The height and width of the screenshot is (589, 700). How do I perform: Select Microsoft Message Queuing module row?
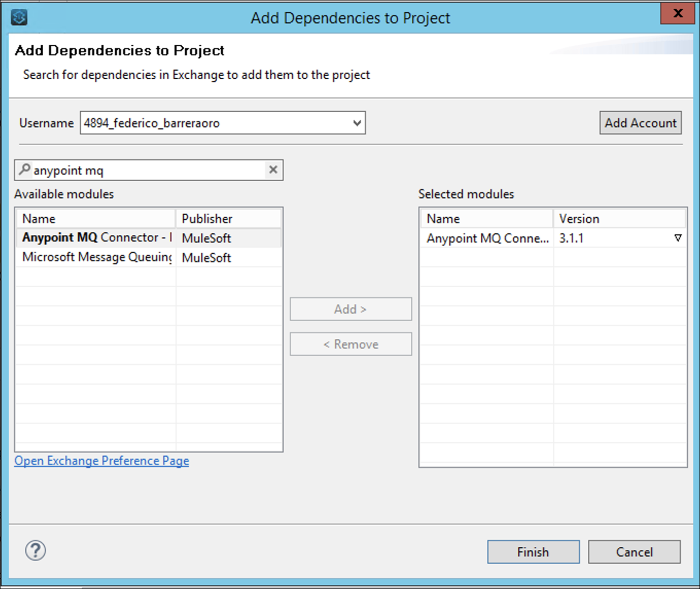(149, 257)
